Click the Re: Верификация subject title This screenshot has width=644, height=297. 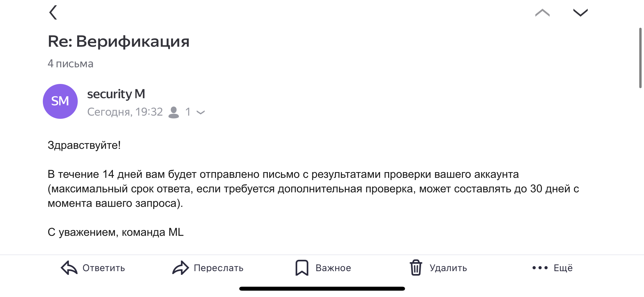click(x=118, y=41)
